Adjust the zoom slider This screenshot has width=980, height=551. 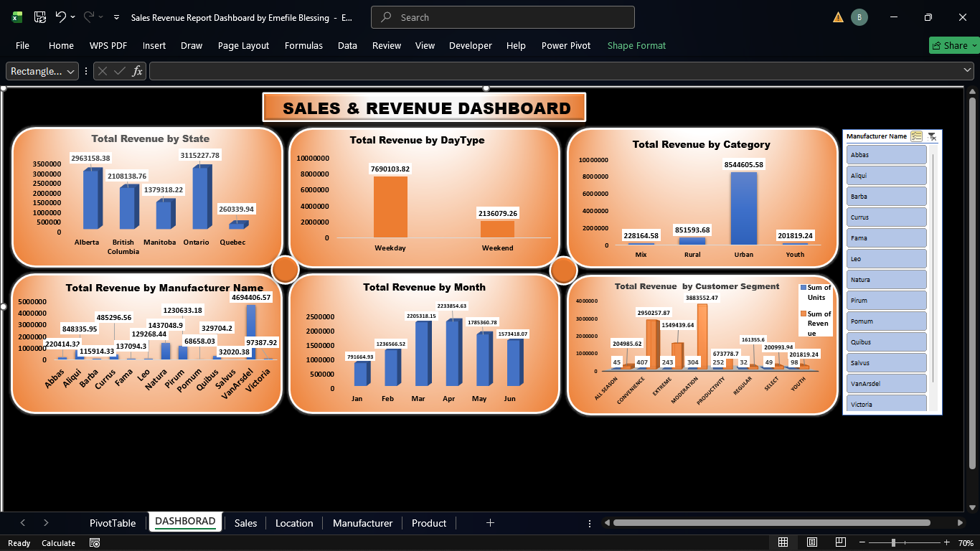[892, 543]
